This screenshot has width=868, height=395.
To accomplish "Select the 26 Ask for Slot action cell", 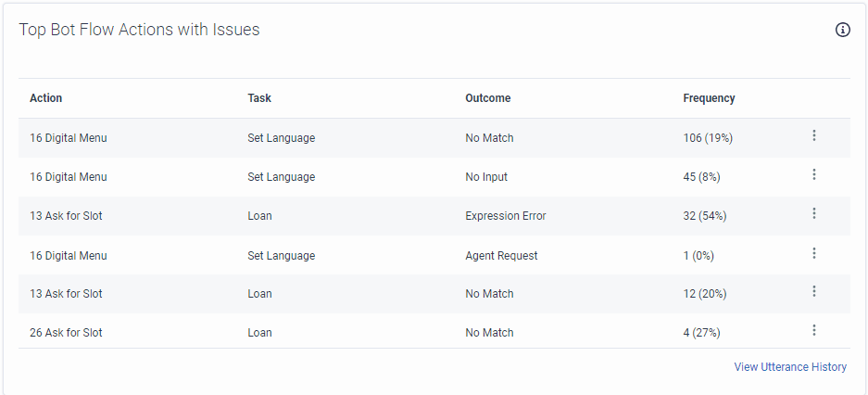I will coord(66,333).
